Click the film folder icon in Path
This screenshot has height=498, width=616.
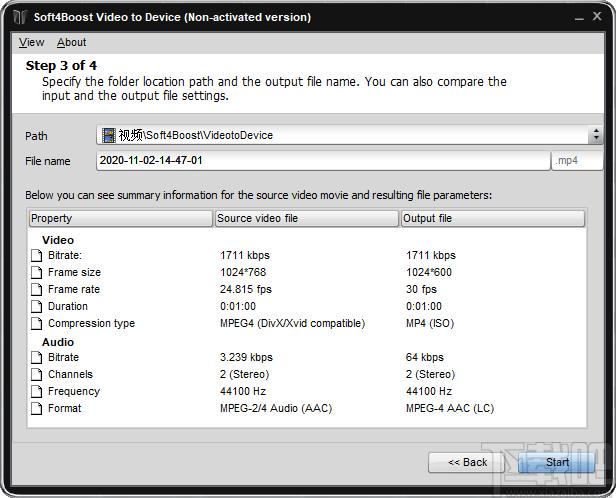tap(109, 135)
